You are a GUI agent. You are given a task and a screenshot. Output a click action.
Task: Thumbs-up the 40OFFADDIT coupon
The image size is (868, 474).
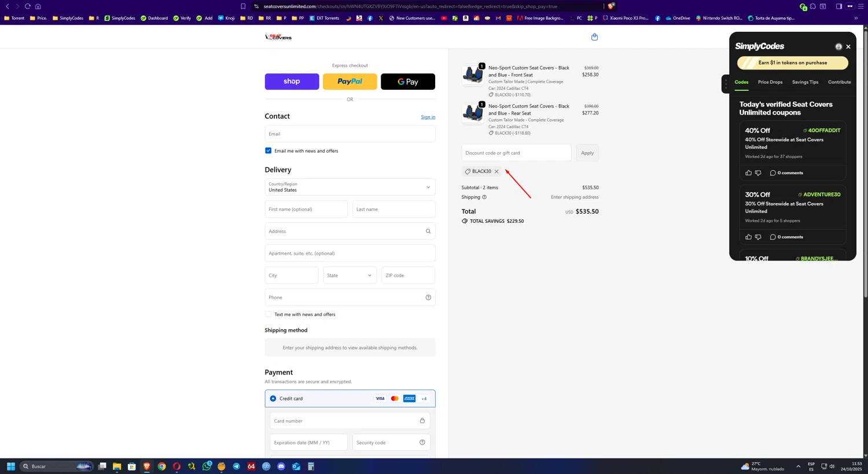click(748, 173)
